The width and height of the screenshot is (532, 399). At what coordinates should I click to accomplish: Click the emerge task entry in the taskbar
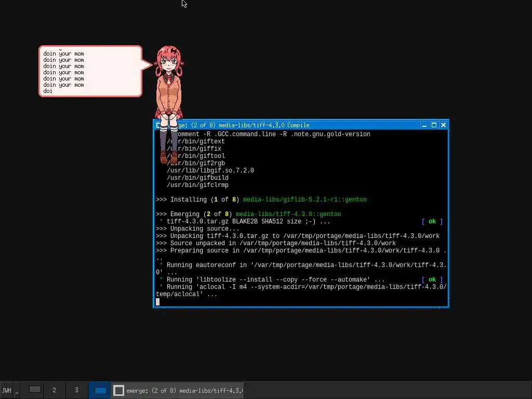[x=178, y=391]
